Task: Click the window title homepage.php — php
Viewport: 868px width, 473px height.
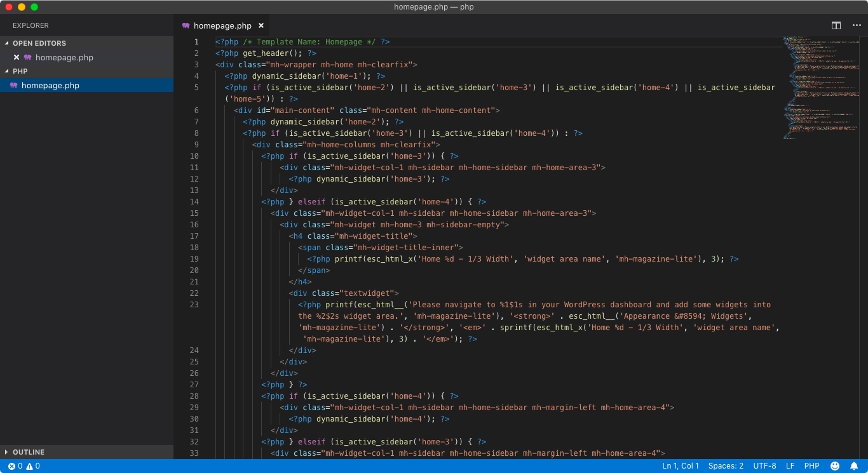Action: coord(434,7)
